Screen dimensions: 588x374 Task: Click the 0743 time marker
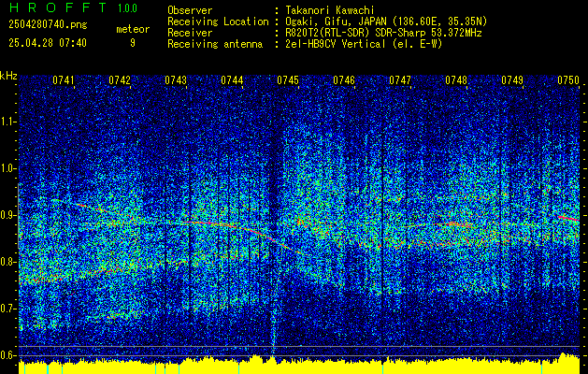(176, 79)
